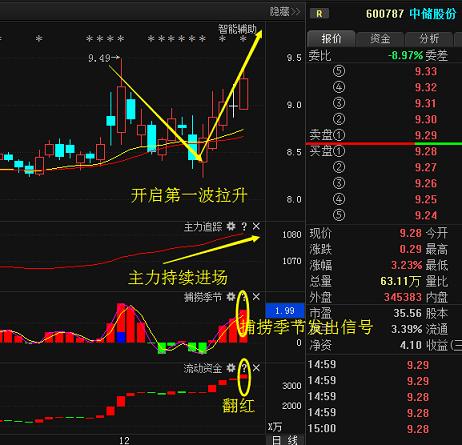
Task: Click circled 1 icon beside 卖盘
Action: pos(339,135)
